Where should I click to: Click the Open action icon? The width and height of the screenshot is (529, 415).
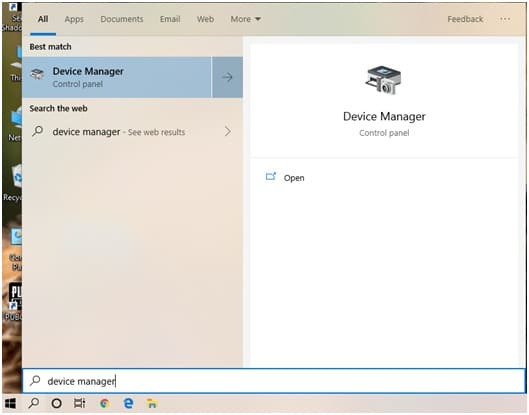coord(271,176)
